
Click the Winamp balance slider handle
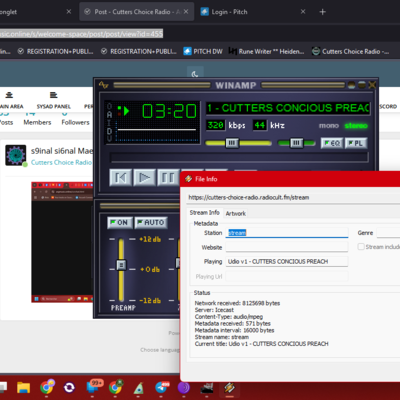pyautogui.click(x=296, y=143)
